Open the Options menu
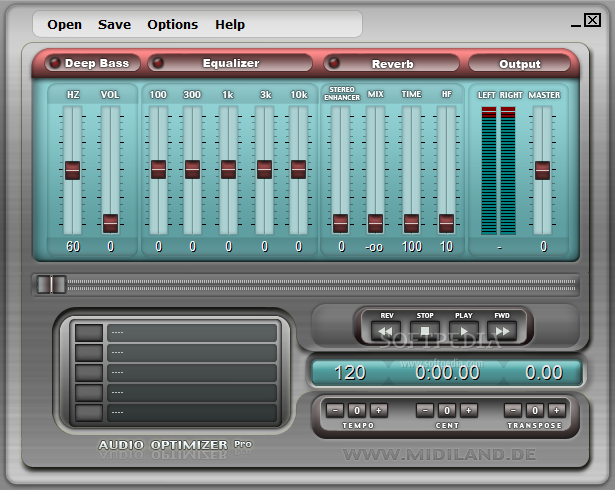Screen dimensions: 615x490 [x=173, y=25]
